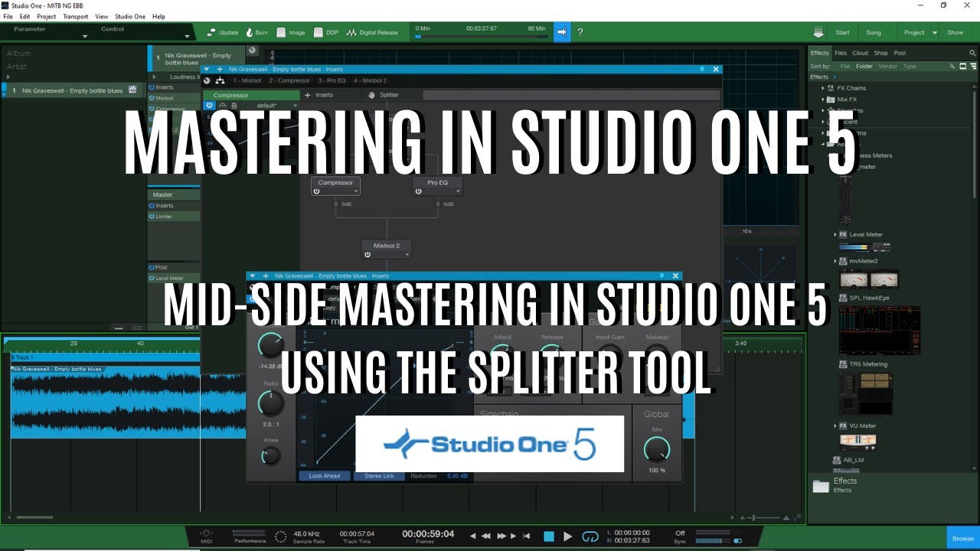Click the Global Mix knob
This screenshot has width=980, height=551.
pos(657,450)
